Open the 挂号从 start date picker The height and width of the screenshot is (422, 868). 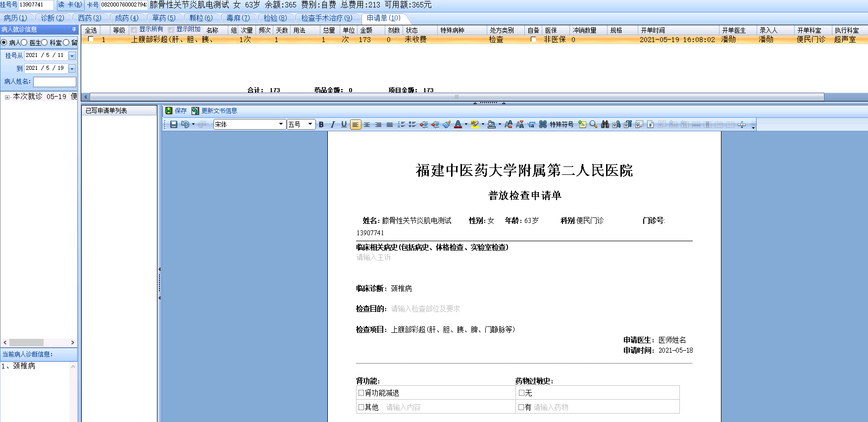click(x=72, y=55)
